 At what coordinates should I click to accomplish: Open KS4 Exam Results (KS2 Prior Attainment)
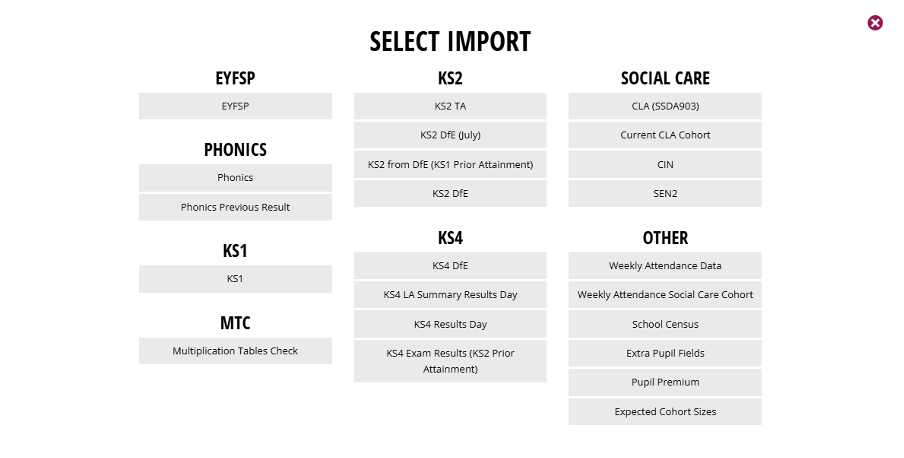pyautogui.click(x=450, y=361)
